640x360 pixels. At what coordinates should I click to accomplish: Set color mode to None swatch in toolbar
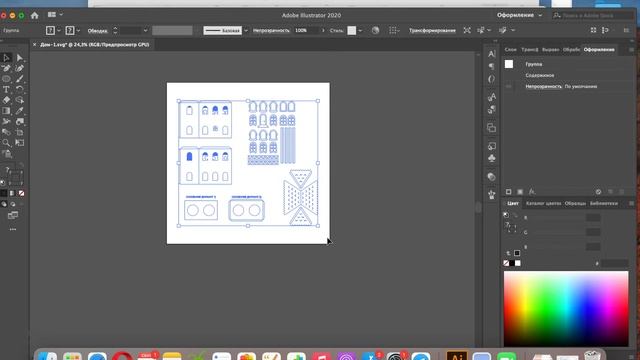pos(22,193)
